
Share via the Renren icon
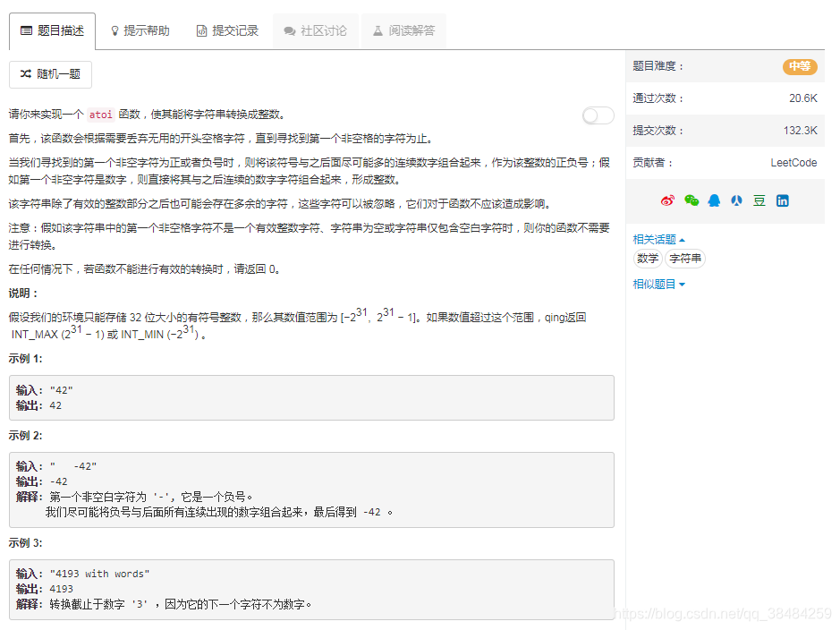click(x=736, y=200)
